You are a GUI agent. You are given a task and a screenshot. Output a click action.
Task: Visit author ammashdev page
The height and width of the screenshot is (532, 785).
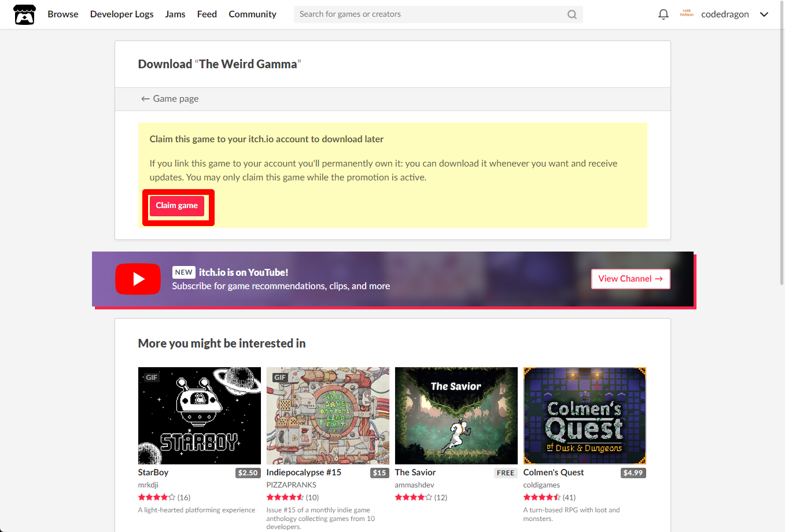point(414,485)
